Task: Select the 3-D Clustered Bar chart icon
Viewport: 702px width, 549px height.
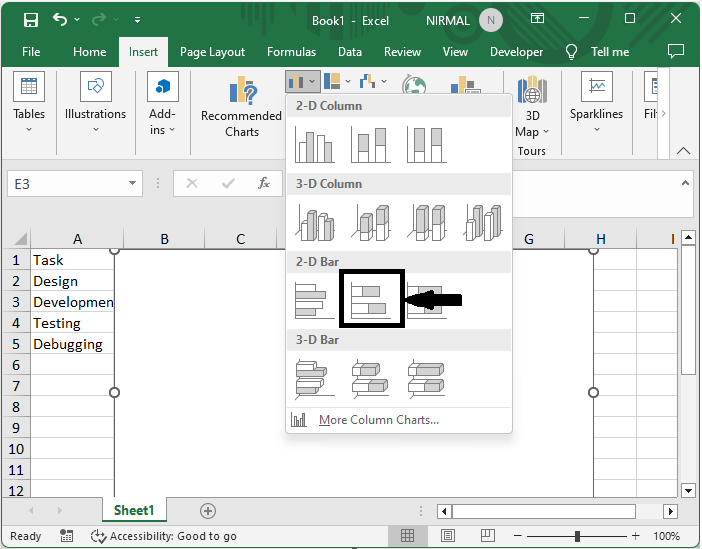Action: 314,378
